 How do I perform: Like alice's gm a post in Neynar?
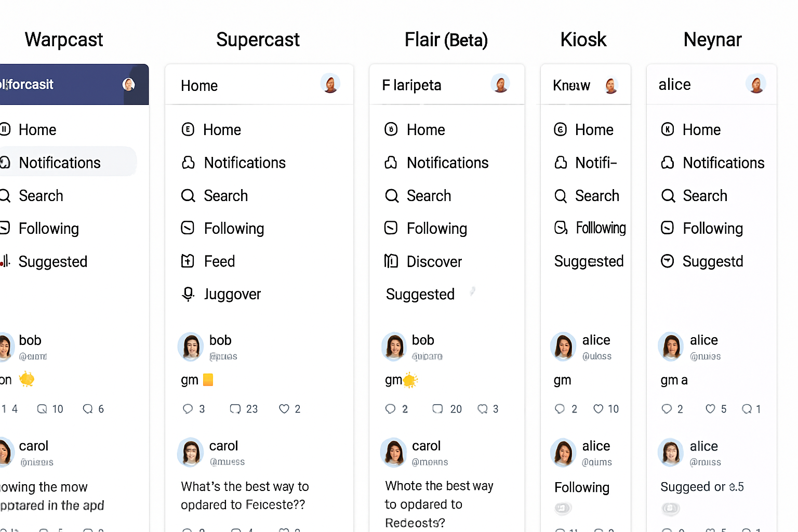tap(710, 409)
